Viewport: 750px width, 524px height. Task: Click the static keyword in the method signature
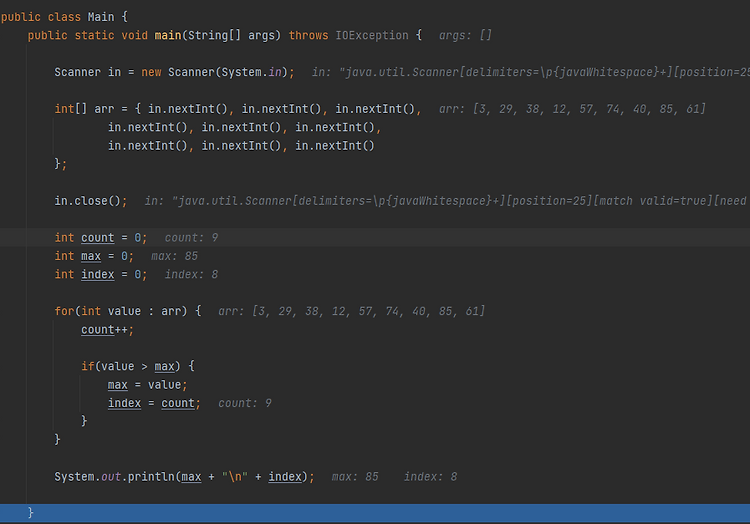(94, 35)
